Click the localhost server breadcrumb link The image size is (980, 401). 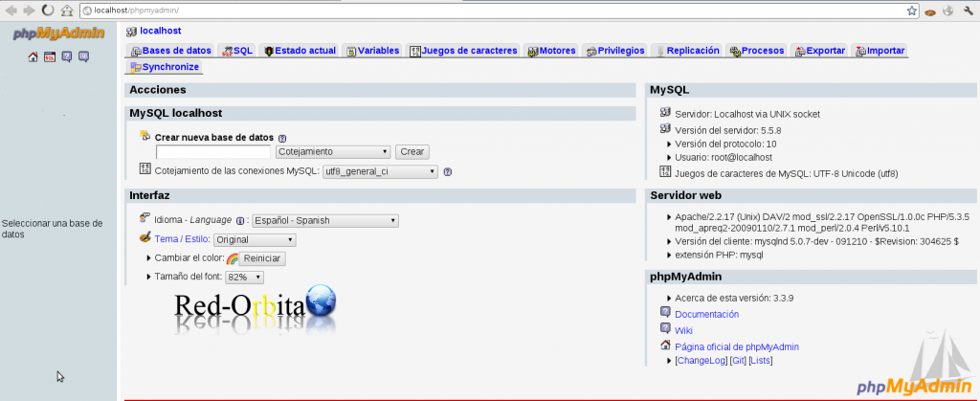click(x=161, y=31)
